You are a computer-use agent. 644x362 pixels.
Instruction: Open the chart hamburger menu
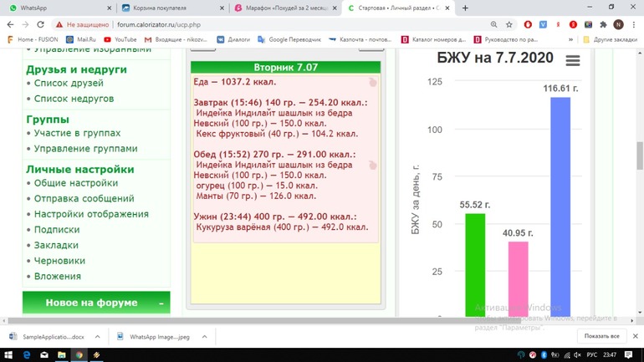pos(572,61)
